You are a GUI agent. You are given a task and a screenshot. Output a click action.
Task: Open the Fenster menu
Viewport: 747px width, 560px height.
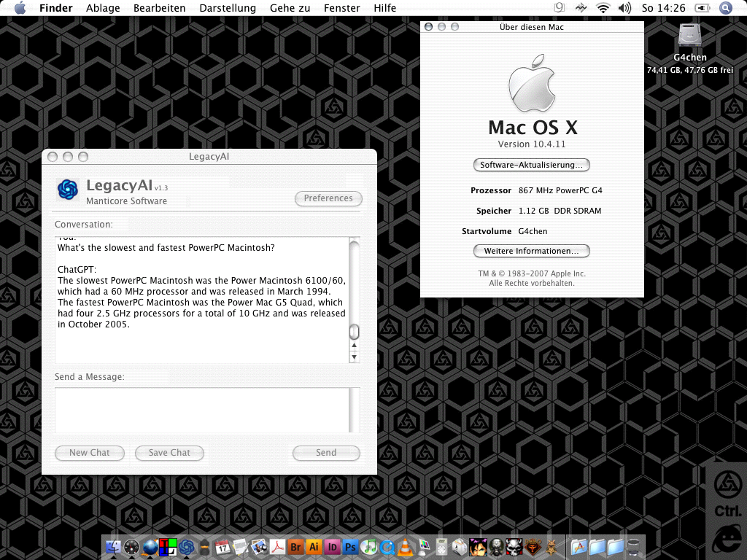coord(342,8)
